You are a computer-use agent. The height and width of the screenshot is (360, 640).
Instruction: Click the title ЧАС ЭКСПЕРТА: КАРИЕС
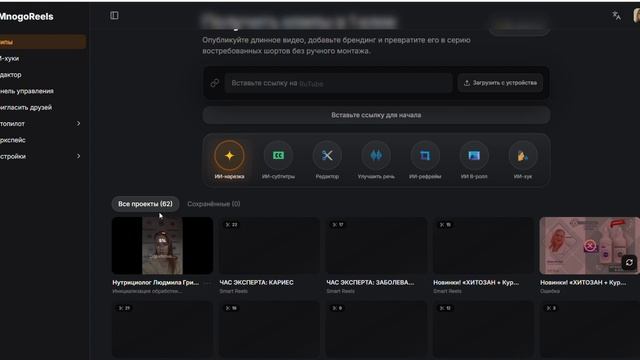(x=256, y=282)
